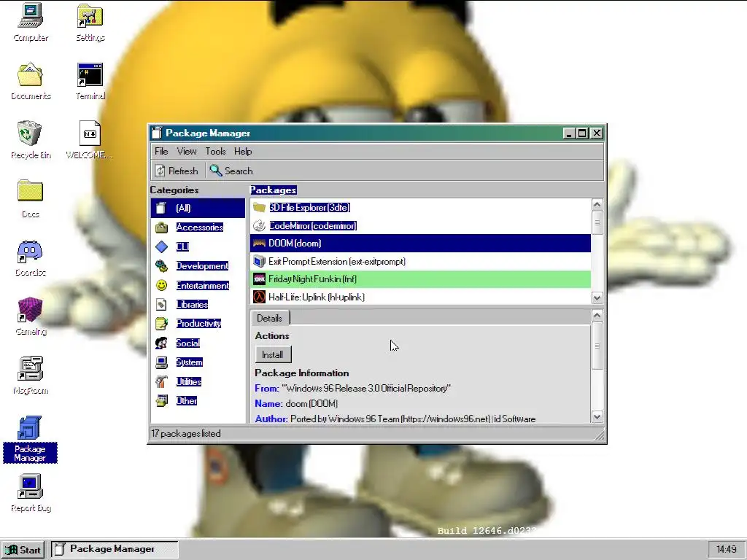Screen dimensions: 747x560
Task: Select Exit Prompt Extension package
Action: pos(421,262)
